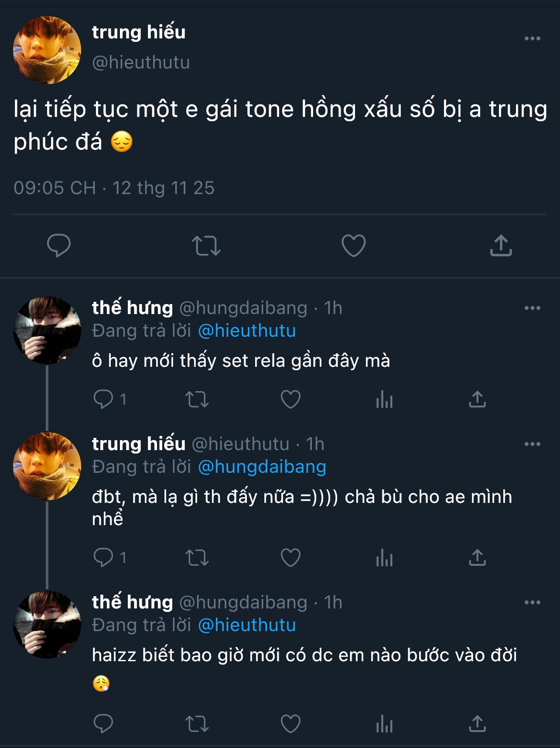Like the main tweet with heart icon

click(353, 245)
